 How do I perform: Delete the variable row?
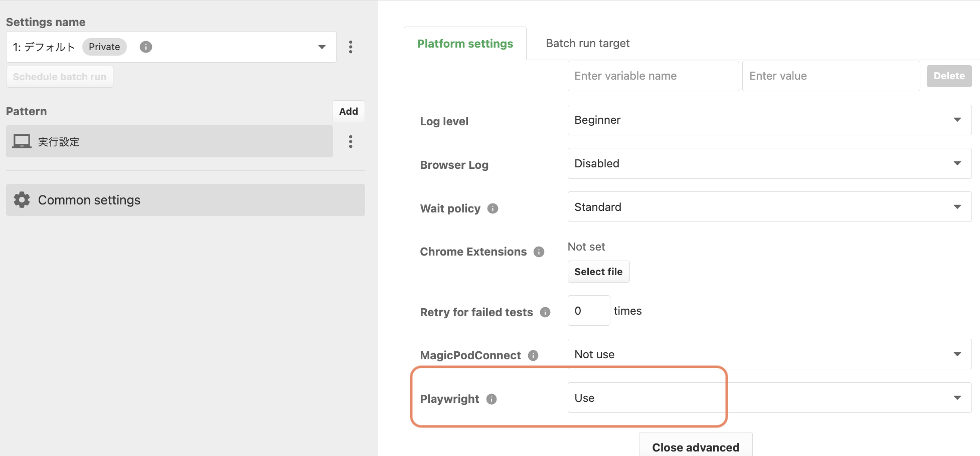coord(949,76)
